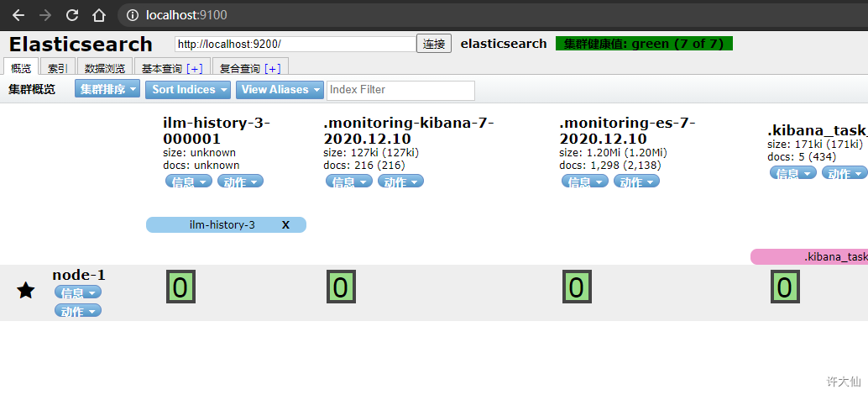This screenshot has height=395, width=868.
Task: Click the Elasticsearch header title
Action: click(81, 44)
